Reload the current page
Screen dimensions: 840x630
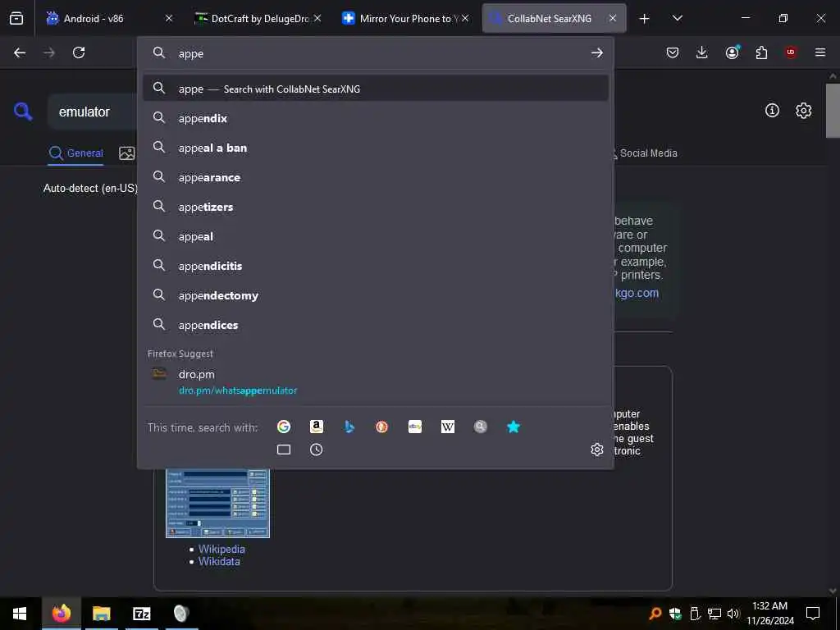79,52
